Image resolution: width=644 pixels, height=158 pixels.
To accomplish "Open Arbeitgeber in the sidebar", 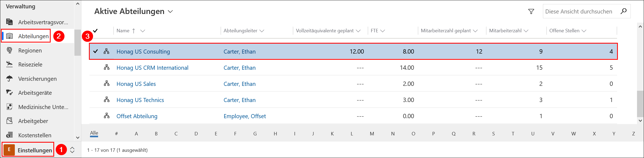I will pyautogui.click(x=33, y=121).
